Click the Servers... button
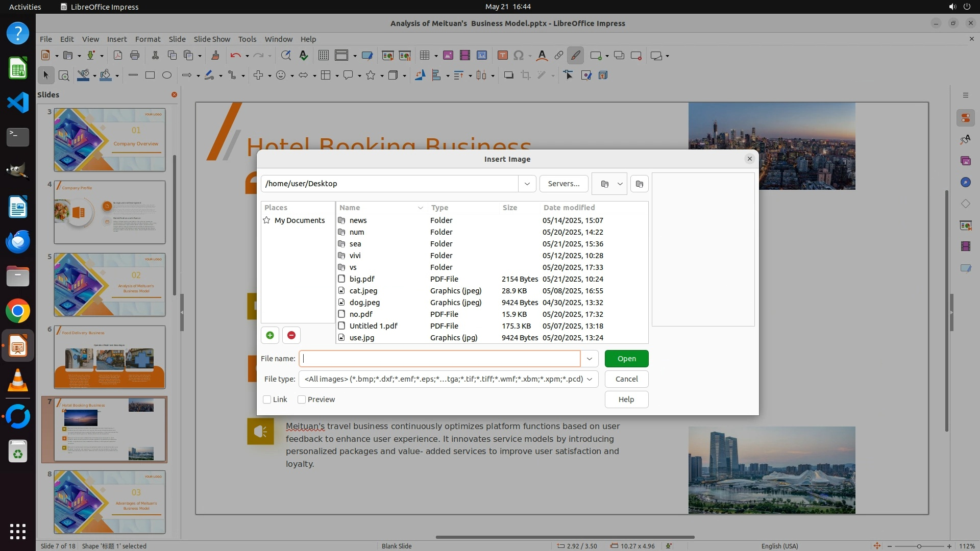This screenshot has height=551, width=980. (x=563, y=184)
